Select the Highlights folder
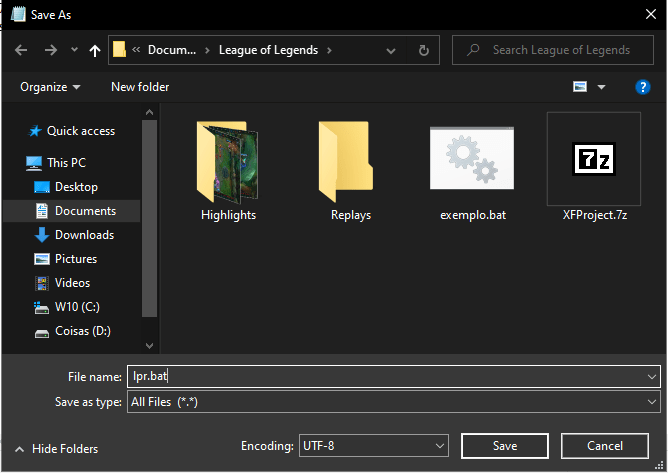 (x=228, y=170)
